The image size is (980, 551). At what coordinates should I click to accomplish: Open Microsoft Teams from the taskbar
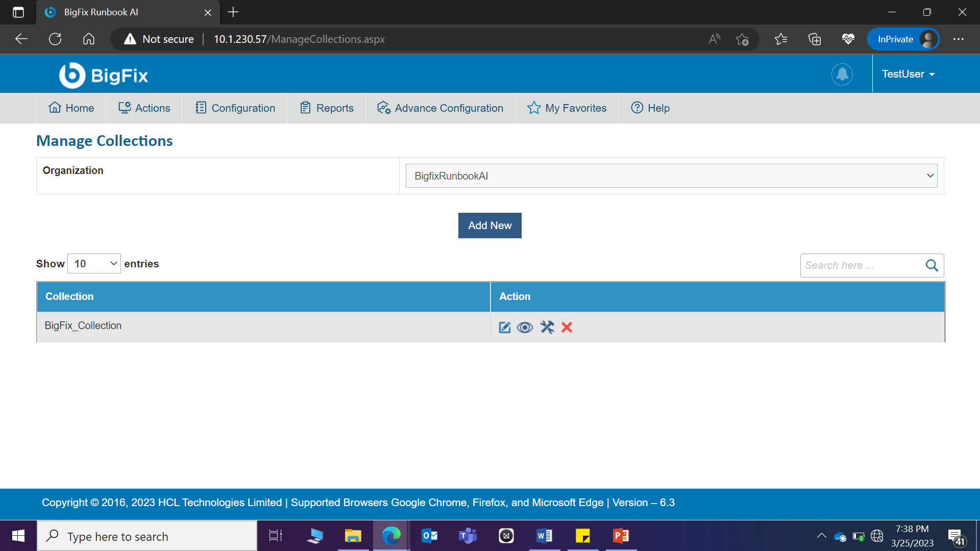point(468,536)
